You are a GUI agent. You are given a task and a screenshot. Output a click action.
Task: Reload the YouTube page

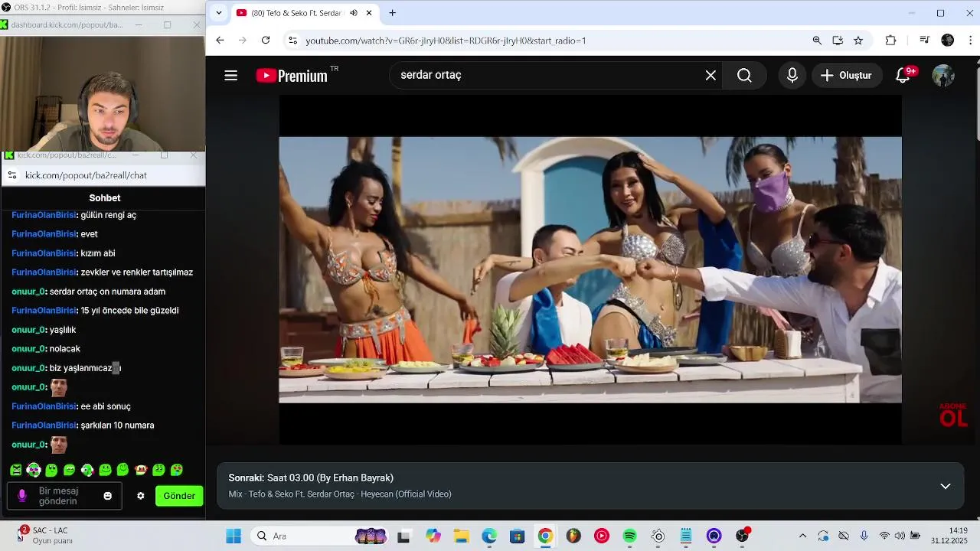pos(266,41)
